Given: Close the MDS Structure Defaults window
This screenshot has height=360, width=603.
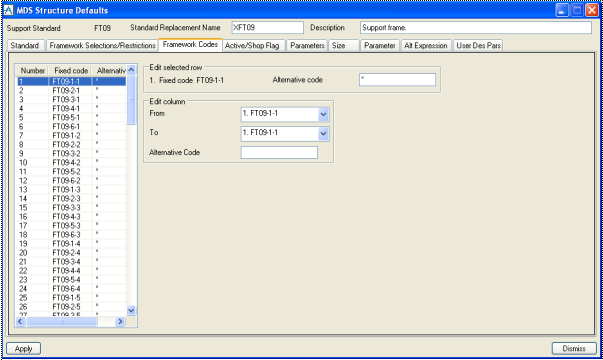Looking at the screenshot, I should [x=591, y=10].
